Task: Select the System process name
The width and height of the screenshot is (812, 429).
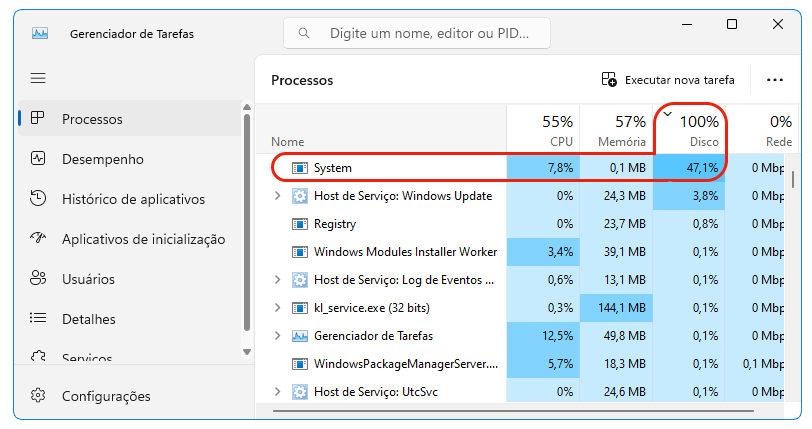Action: (332, 168)
